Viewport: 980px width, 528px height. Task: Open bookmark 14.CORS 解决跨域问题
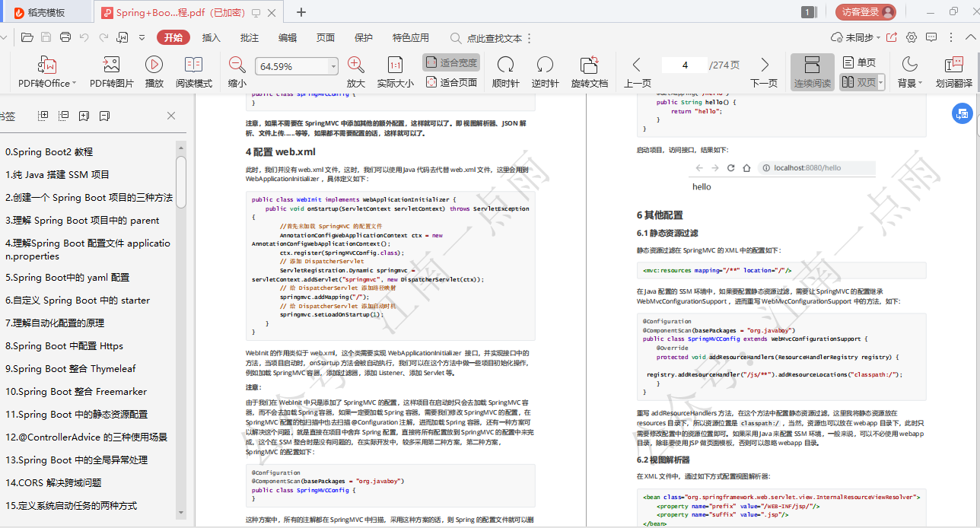pyautogui.click(x=53, y=482)
